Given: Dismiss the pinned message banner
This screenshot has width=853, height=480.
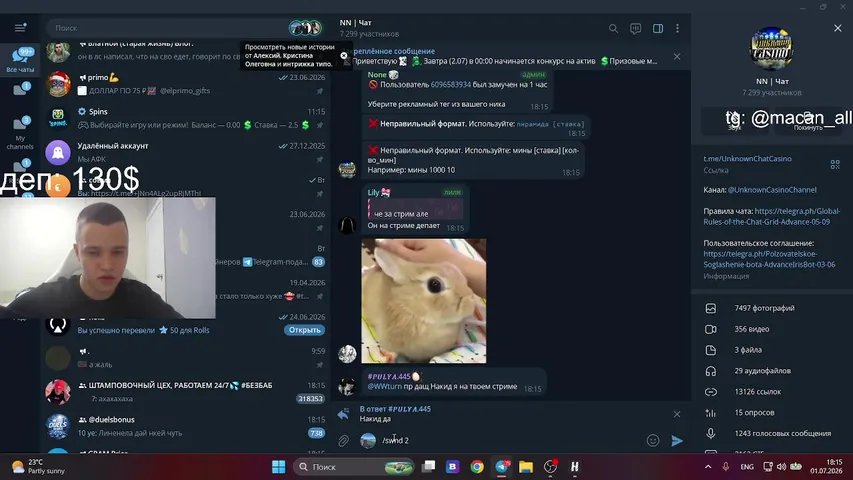Looking at the screenshot, I should coord(677,57).
